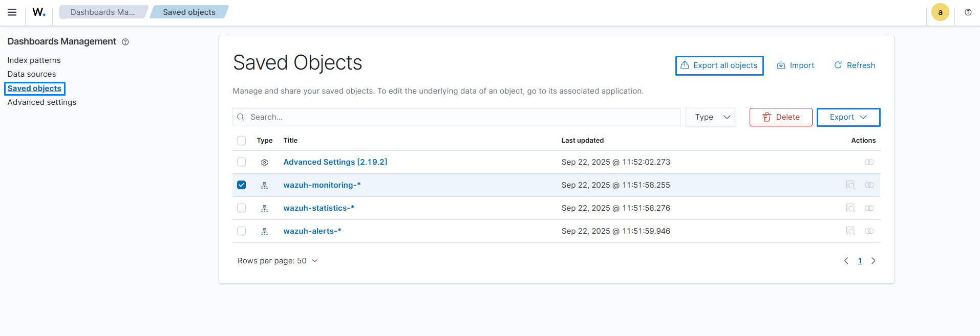Delete the selected saved object
980x336 pixels.
(780, 117)
